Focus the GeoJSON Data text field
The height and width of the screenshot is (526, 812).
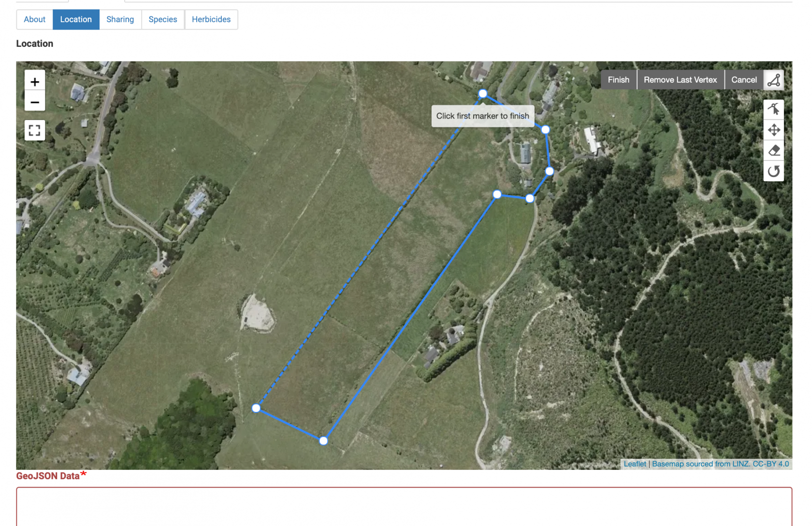click(x=404, y=506)
